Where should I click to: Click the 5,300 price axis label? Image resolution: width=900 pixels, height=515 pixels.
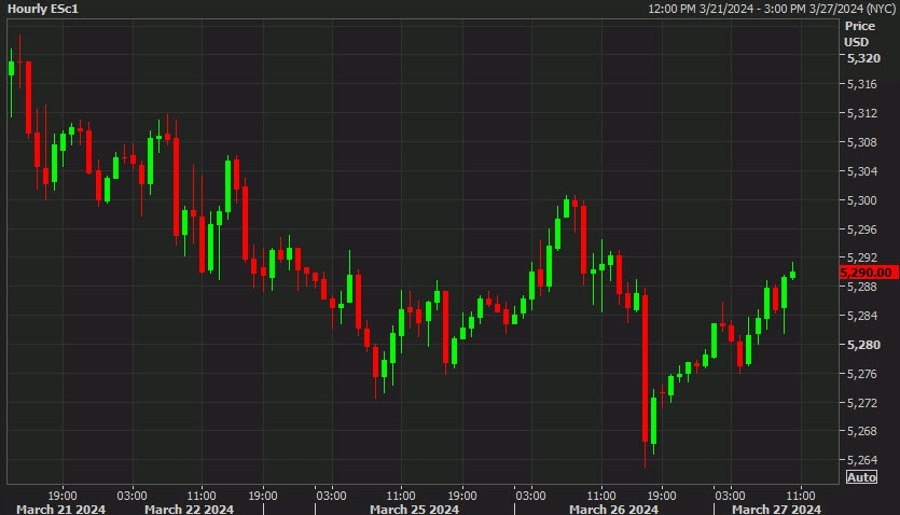tap(862, 200)
